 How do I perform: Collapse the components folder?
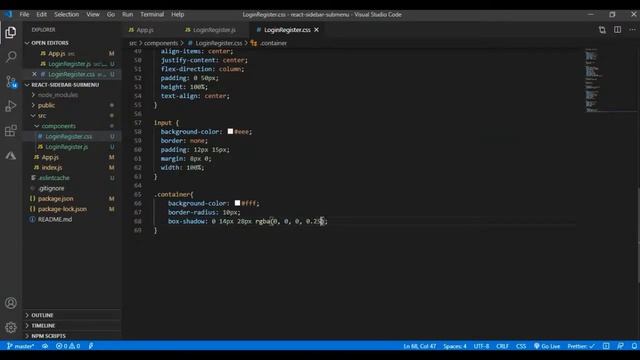pyautogui.click(x=72, y=126)
